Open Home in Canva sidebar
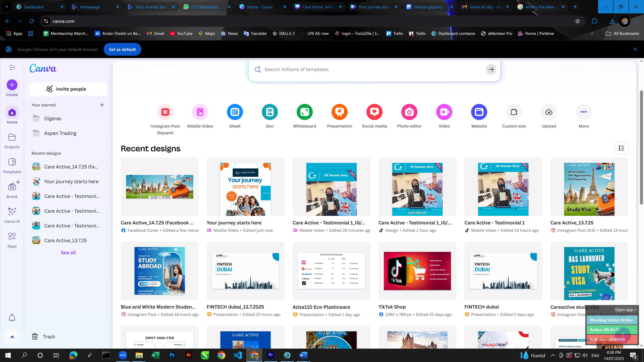Screen dimensions: 644x362 (12, 115)
